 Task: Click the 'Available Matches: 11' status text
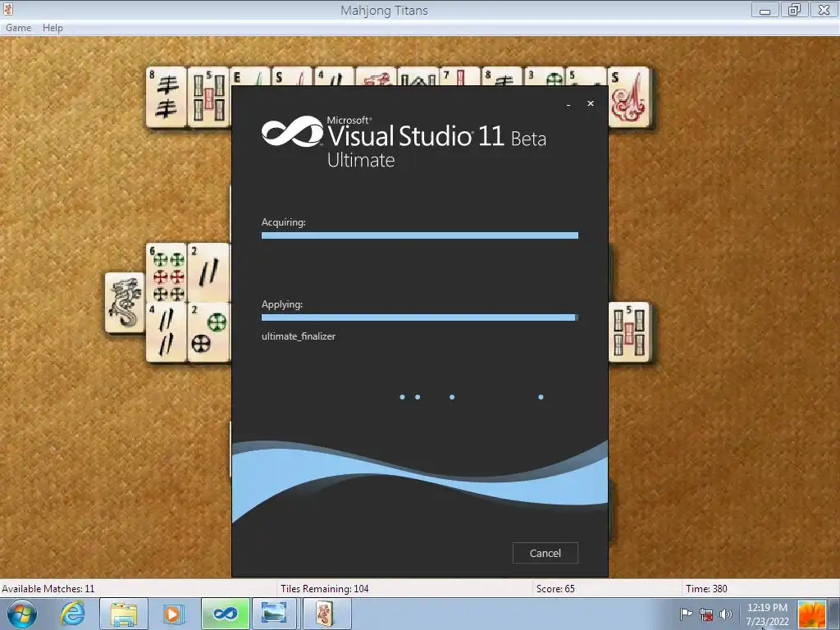(48, 589)
